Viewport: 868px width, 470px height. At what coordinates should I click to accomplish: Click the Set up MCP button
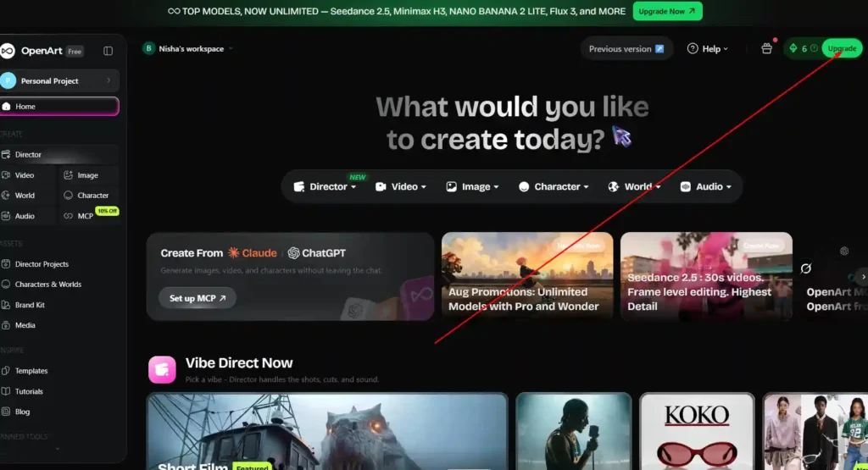(x=197, y=298)
